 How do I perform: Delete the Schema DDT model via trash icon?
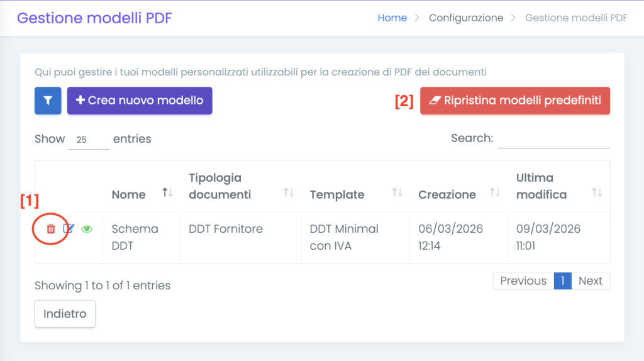tap(51, 230)
